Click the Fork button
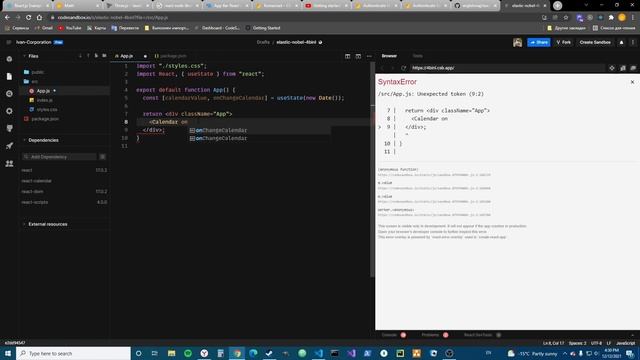Image resolution: width=640 pixels, height=360 pixels. coord(564,42)
